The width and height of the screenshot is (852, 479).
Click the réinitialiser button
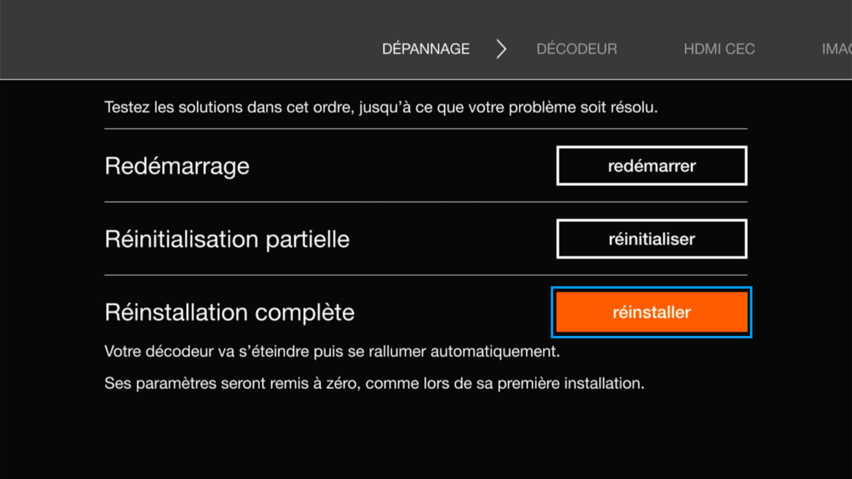tap(651, 239)
